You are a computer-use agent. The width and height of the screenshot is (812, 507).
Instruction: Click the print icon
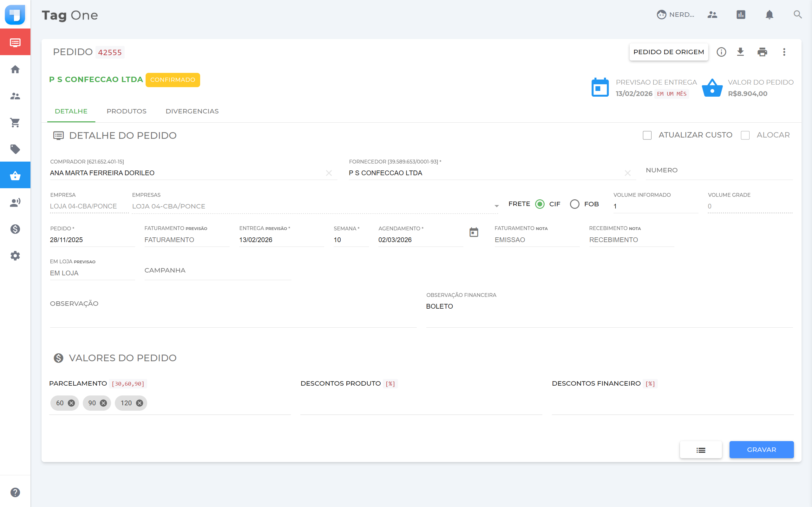[762, 52]
